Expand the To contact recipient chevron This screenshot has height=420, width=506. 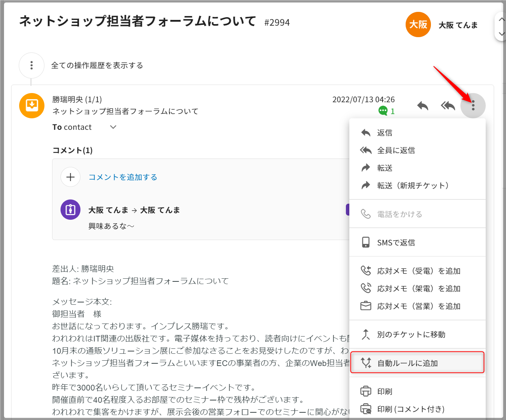click(x=113, y=127)
